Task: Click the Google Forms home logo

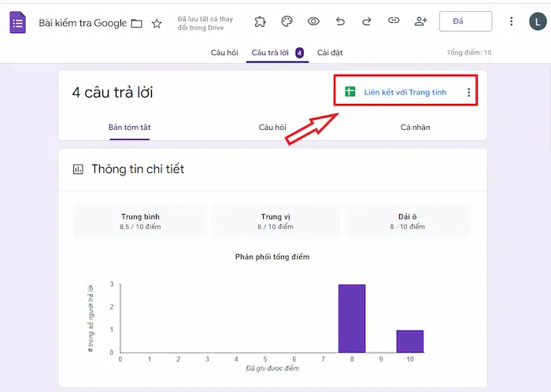Action: tap(17, 22)
